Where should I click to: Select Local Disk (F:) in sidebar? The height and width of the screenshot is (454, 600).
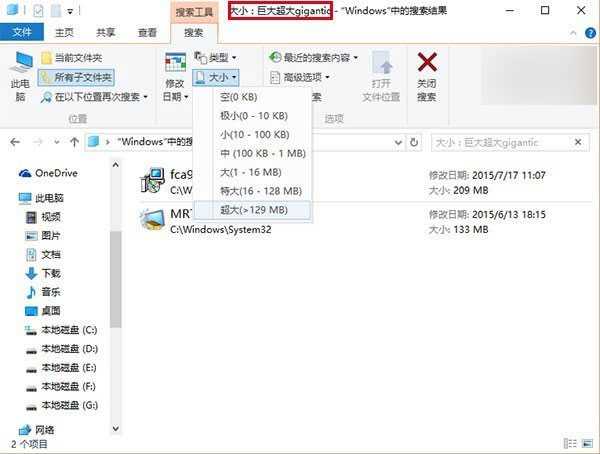(60, 386)
